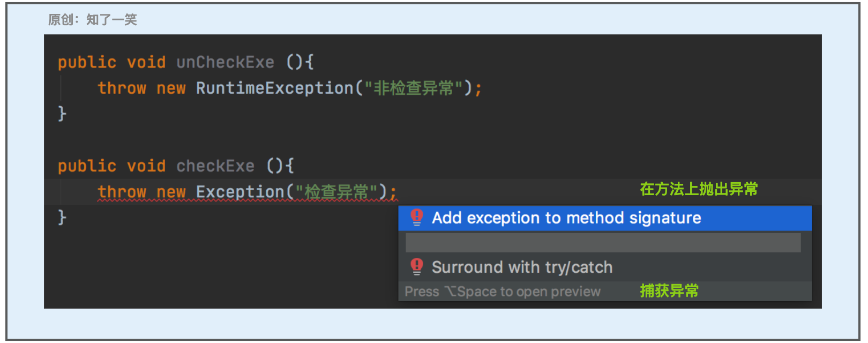The image size is (868, 343).
Task: Select Add exception to method signature
Action: click(x=605, y=218)
